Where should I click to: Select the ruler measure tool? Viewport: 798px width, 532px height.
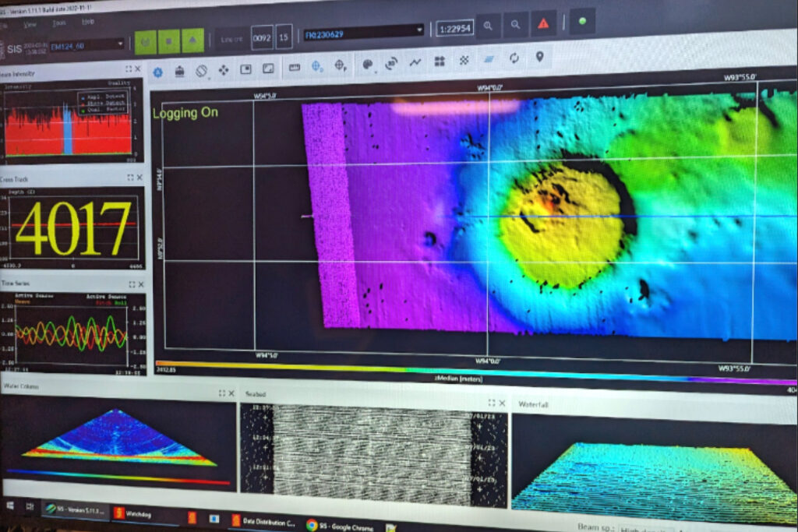(x=295, y=68)
